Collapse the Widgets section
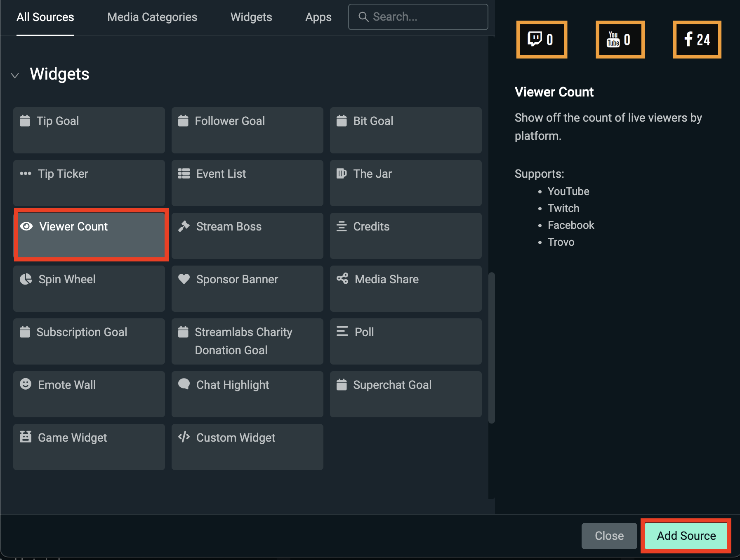The height and width of the screenshot is (560, 740). pyautogui.click(x=15, y=75)
